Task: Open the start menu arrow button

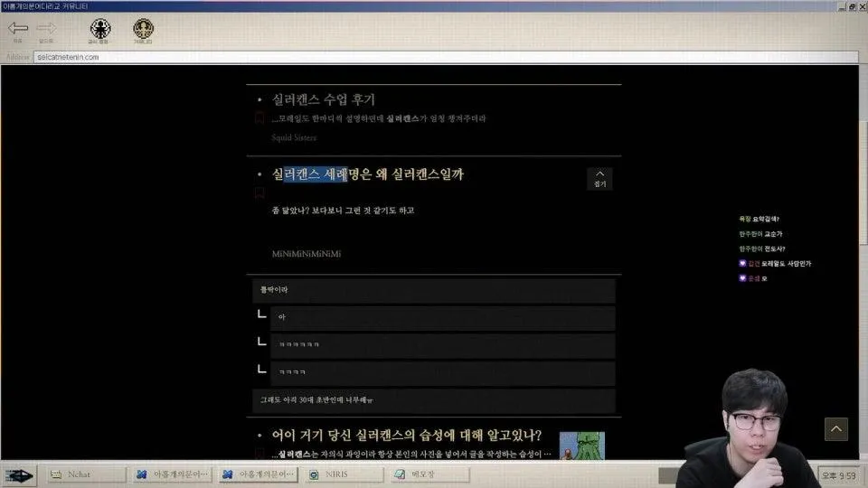Action: (19, 475)
